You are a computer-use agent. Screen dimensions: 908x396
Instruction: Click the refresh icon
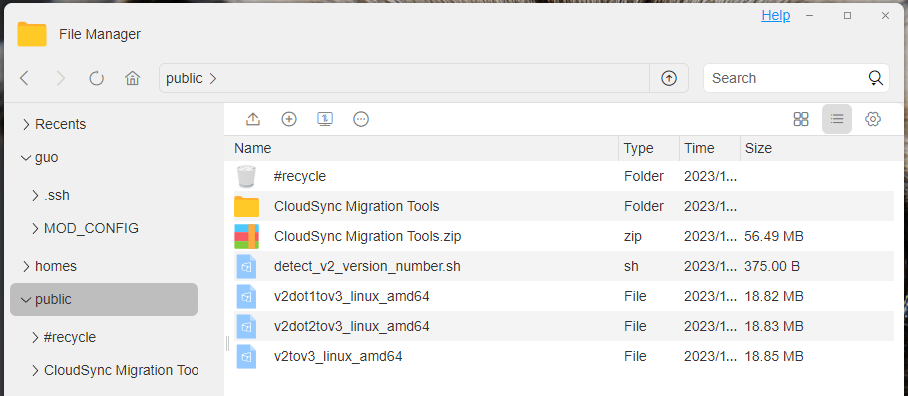pos(96,78)
